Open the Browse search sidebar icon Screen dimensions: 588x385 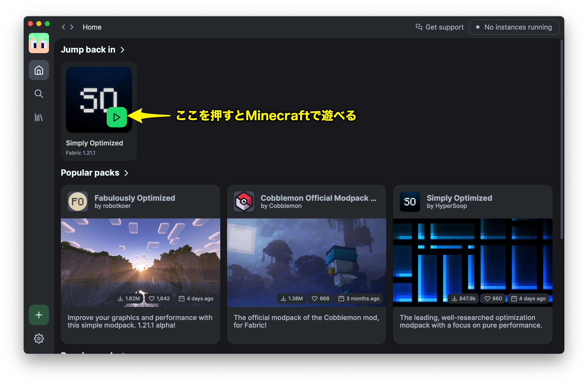(x=39, y=94)
